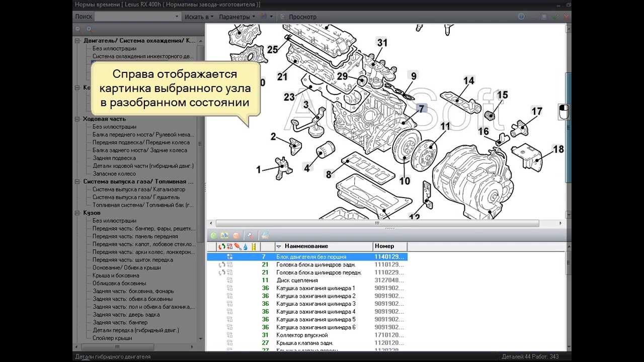Click the replacement arrows column header icon

(221, 246)
